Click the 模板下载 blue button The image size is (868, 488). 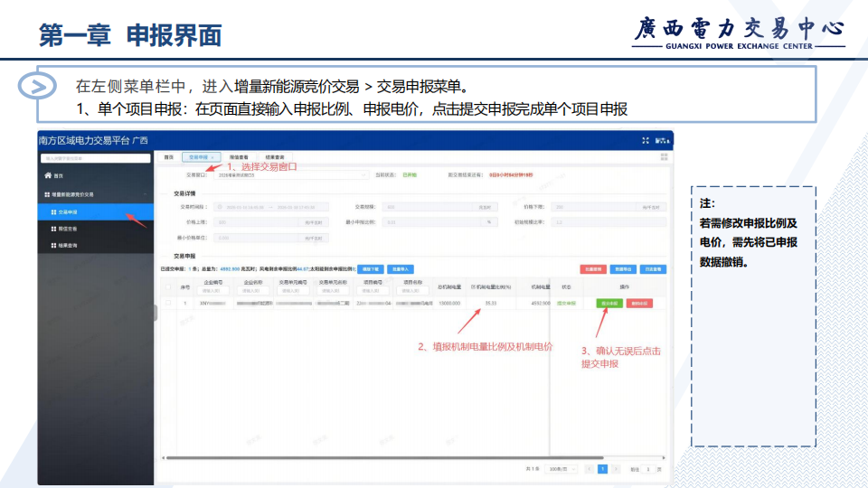tap(371, 269)
